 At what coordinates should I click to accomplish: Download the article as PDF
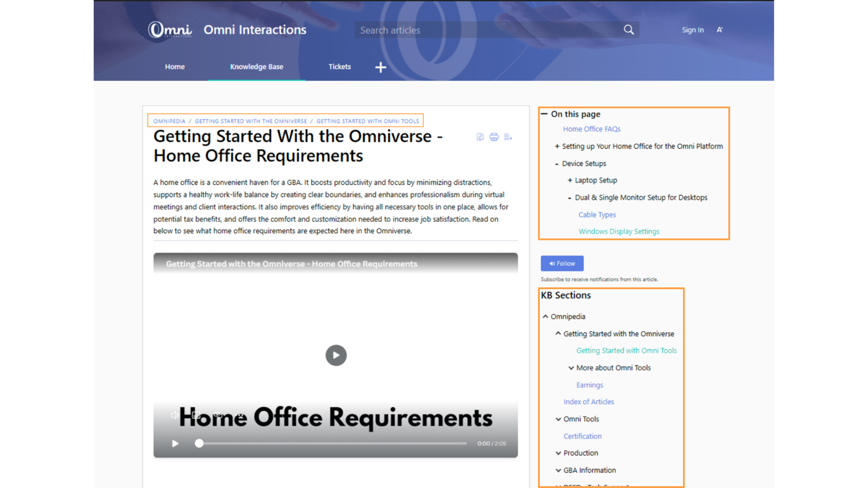480,137
